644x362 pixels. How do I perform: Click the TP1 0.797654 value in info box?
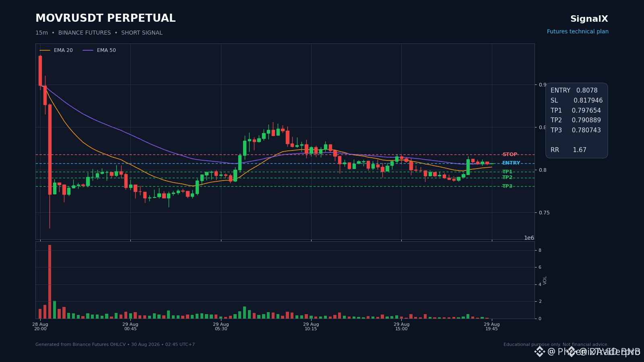coord(576,111)
